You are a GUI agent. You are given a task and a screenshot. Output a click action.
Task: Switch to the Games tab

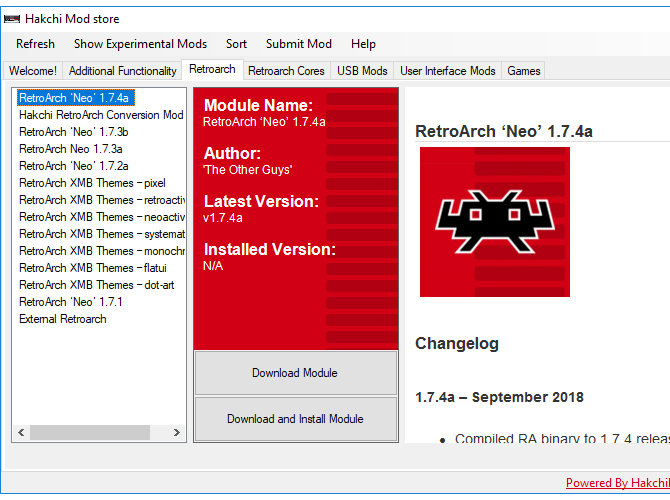pos(524,71)
